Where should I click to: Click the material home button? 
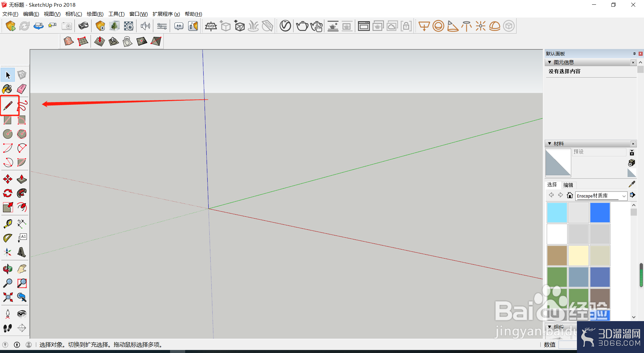coord(570,195)
